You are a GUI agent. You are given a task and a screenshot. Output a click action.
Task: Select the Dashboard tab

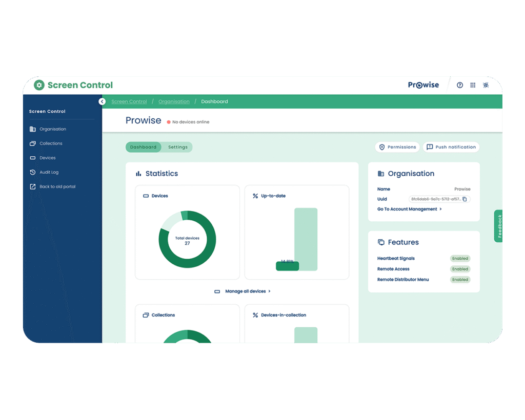[x=143, y=148]
